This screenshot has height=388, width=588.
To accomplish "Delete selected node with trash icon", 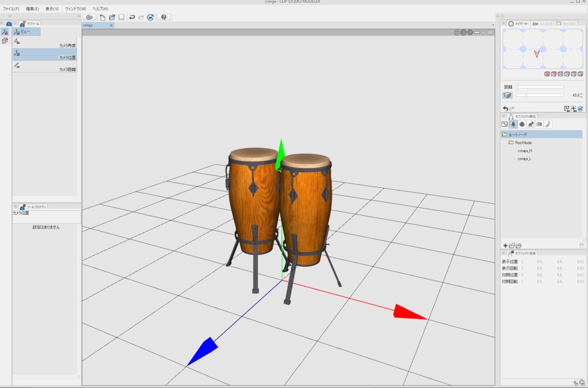I will [581, 246].
